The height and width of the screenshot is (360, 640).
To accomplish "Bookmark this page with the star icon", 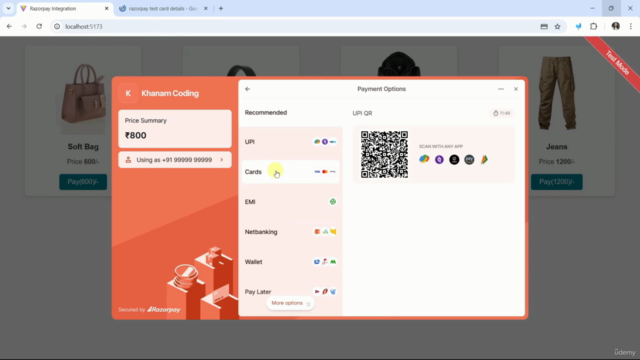I will click(x=558, y=27).
